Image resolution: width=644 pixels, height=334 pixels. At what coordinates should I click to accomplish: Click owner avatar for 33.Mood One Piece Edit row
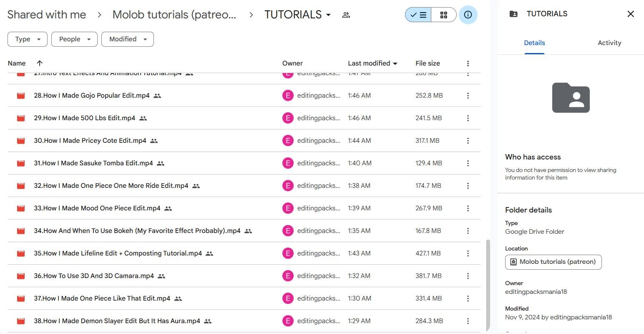coord(288,208)
